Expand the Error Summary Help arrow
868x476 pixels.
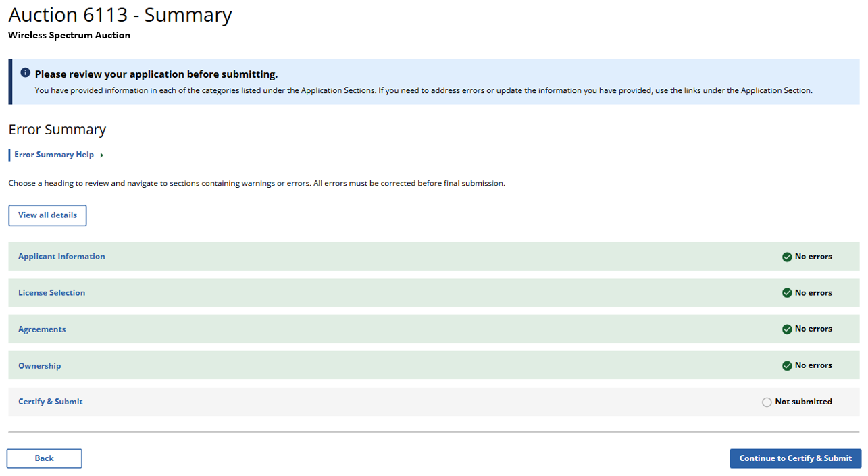(102, 155)
